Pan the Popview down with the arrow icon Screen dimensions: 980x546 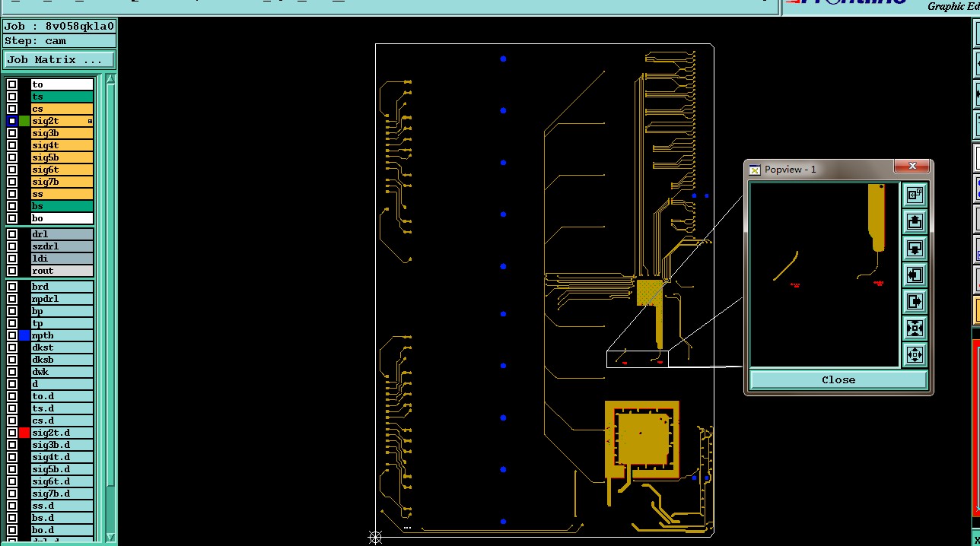point(915,249)
